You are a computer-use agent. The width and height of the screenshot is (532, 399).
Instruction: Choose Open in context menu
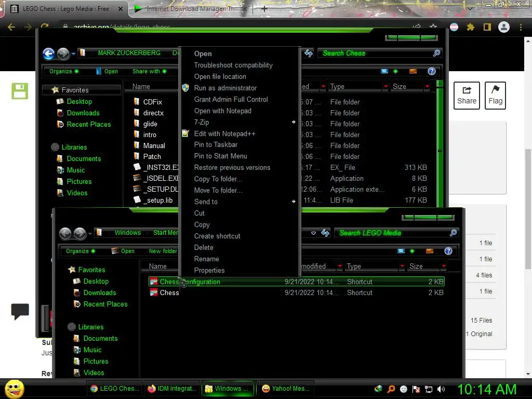pyautogui.click(x=203, y=54)
